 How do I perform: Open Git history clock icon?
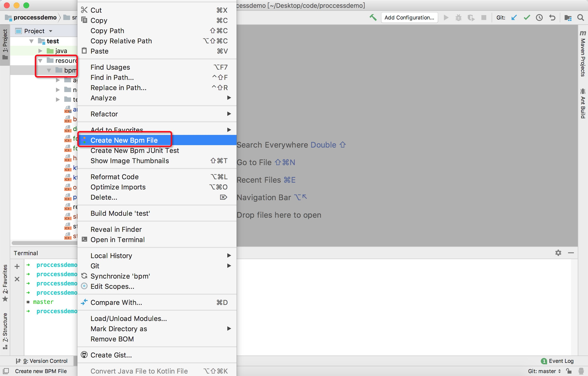tap(539, 18)
